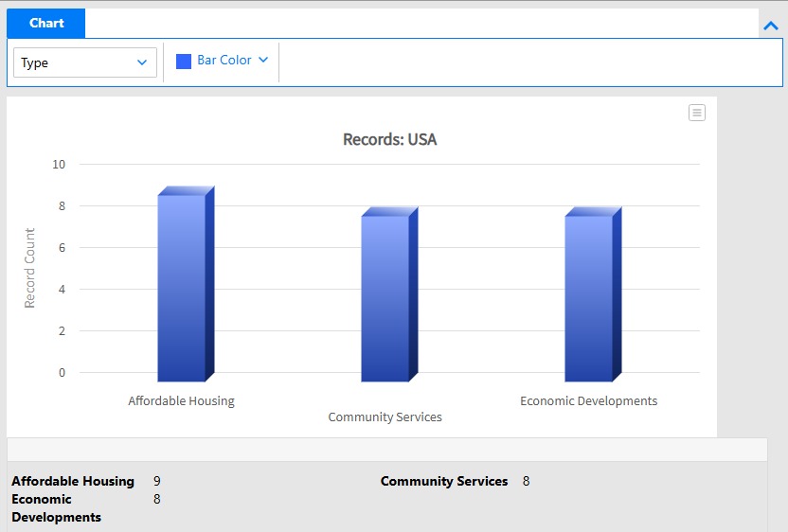Click the count 8 beside Community Services

pos(526,481)
